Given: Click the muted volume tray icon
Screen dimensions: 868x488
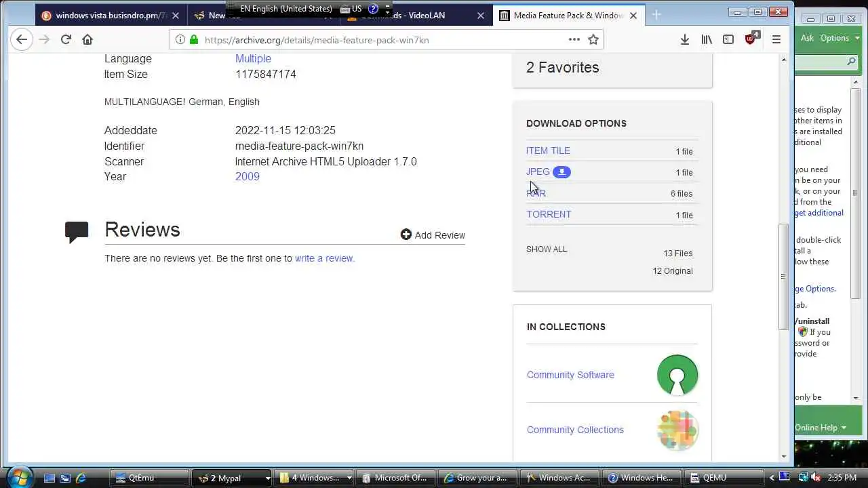Looking at the screenshot, I should [x=815, y=478].
